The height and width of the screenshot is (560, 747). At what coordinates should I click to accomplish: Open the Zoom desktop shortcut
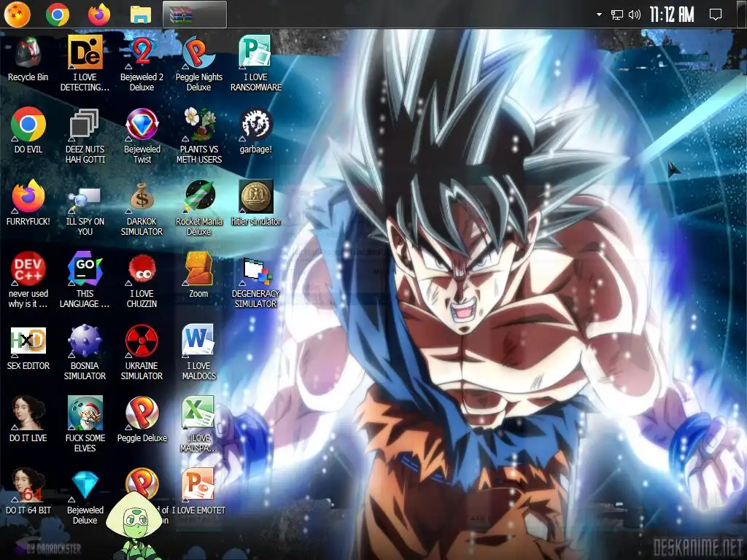tap(198, 275)
